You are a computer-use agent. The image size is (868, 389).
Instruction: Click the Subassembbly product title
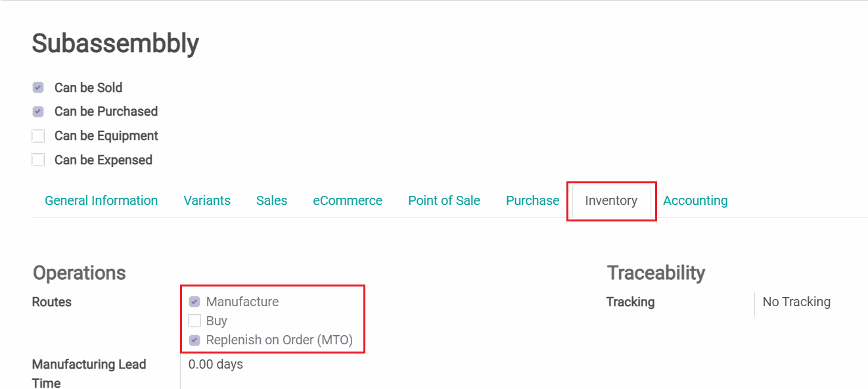[x=115, y=43]
